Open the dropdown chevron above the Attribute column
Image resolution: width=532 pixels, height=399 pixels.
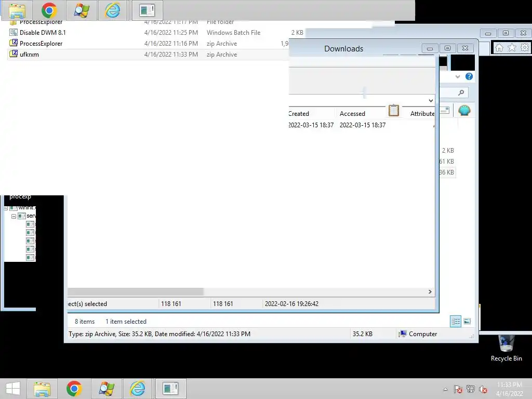[x=431, y=100]
